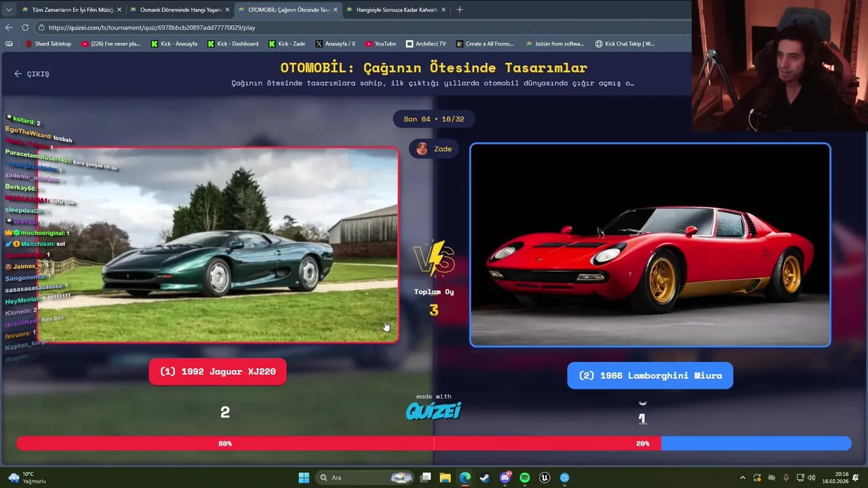Open Unreal Engine from the taskbar
This screenshot has width=868, height=488.
tap(545, 478)
